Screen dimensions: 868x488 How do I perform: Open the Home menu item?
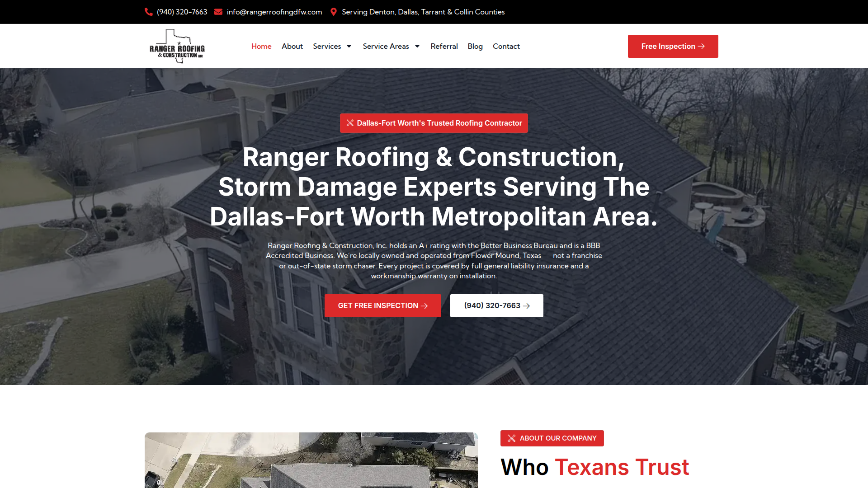[x=261, y=46]
